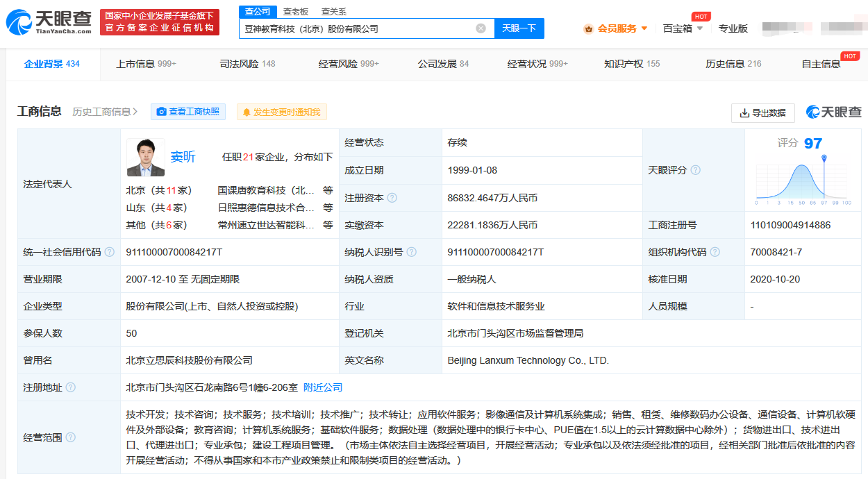
Task: Select address 北京市门头沟区石龙南路6号1幢6-206室
Action: [x=212, y=387]
